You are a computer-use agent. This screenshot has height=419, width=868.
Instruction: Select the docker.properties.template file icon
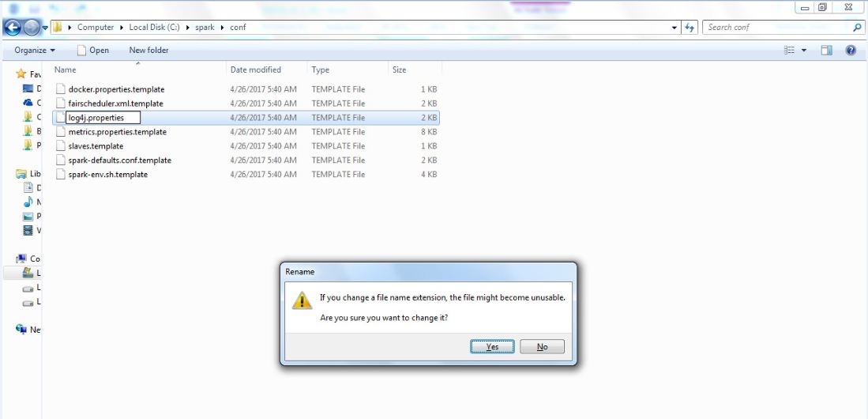click(x=60, y=89)
